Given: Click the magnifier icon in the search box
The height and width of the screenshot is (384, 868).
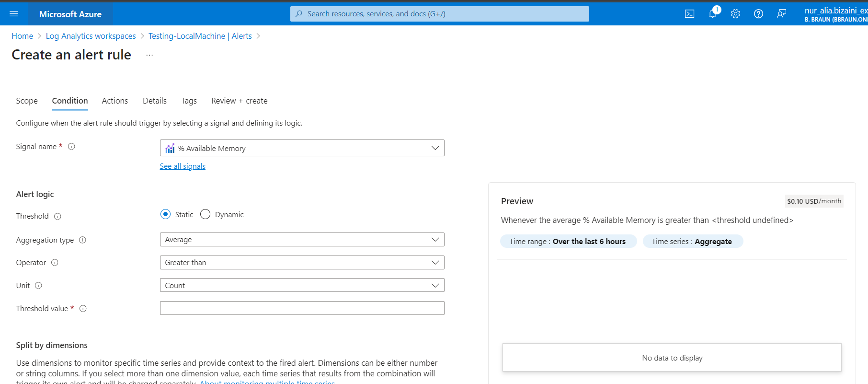Looking at the screenshot, I should (298, 14).
